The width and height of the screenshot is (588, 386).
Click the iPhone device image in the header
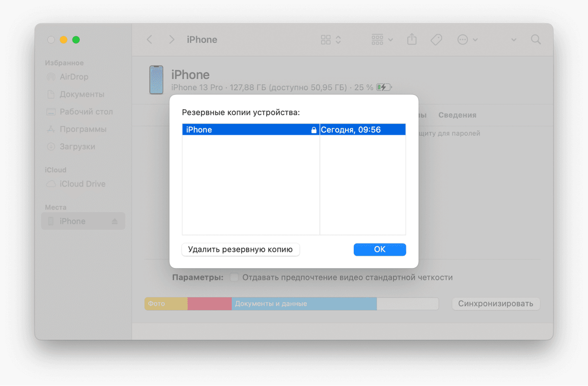156,80
